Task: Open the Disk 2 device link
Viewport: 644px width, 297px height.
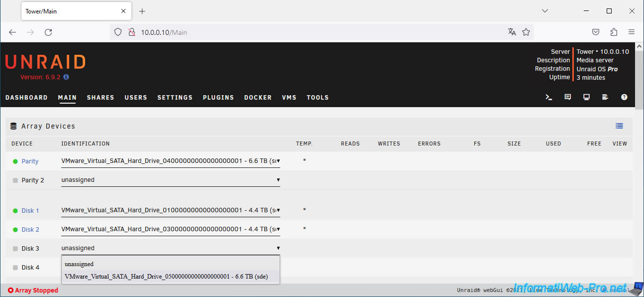Action: (x=30, y=230)
